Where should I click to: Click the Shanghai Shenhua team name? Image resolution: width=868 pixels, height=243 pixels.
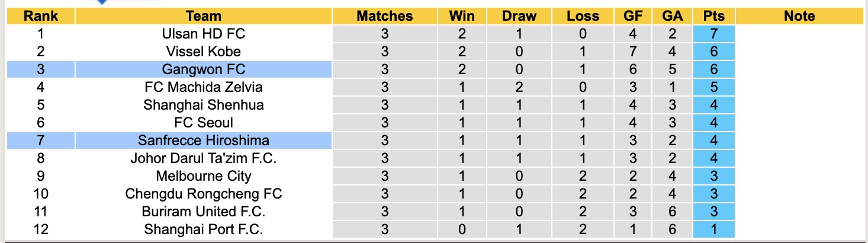click(203, 105)
